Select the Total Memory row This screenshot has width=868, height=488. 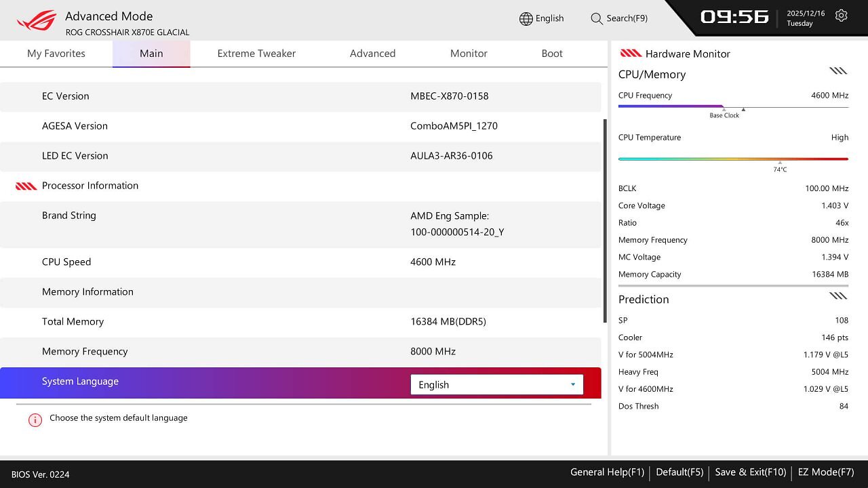[x=300, y=322]
